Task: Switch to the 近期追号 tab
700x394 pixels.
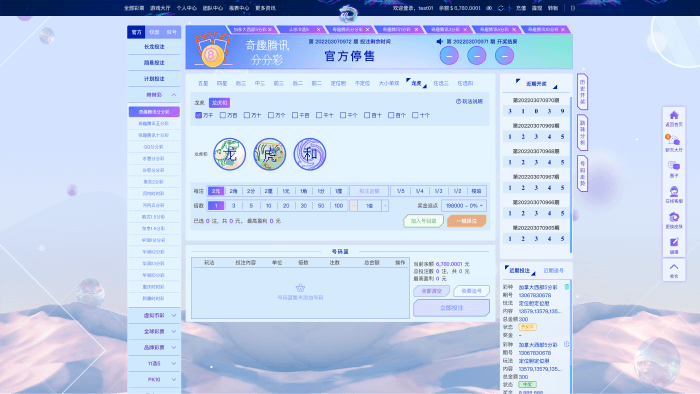Action: coord(554,270)
